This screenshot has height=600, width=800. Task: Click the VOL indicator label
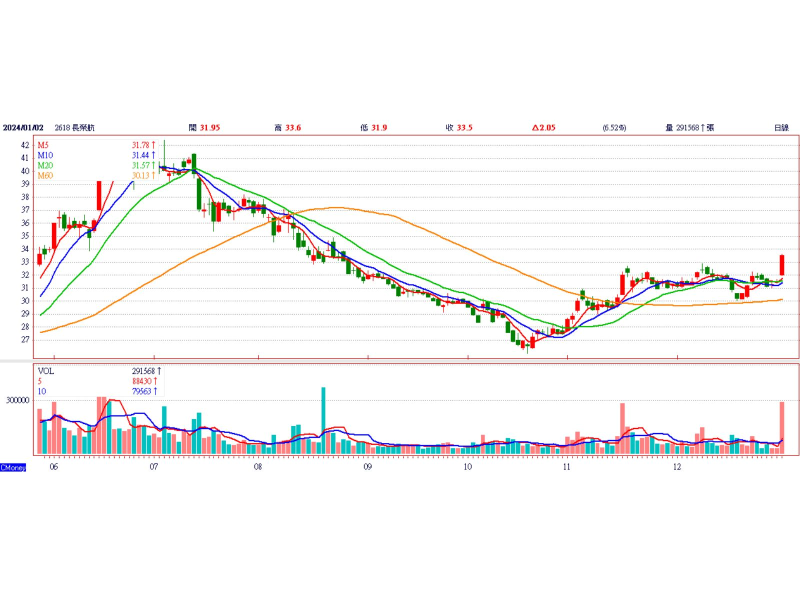coord(45,370)
